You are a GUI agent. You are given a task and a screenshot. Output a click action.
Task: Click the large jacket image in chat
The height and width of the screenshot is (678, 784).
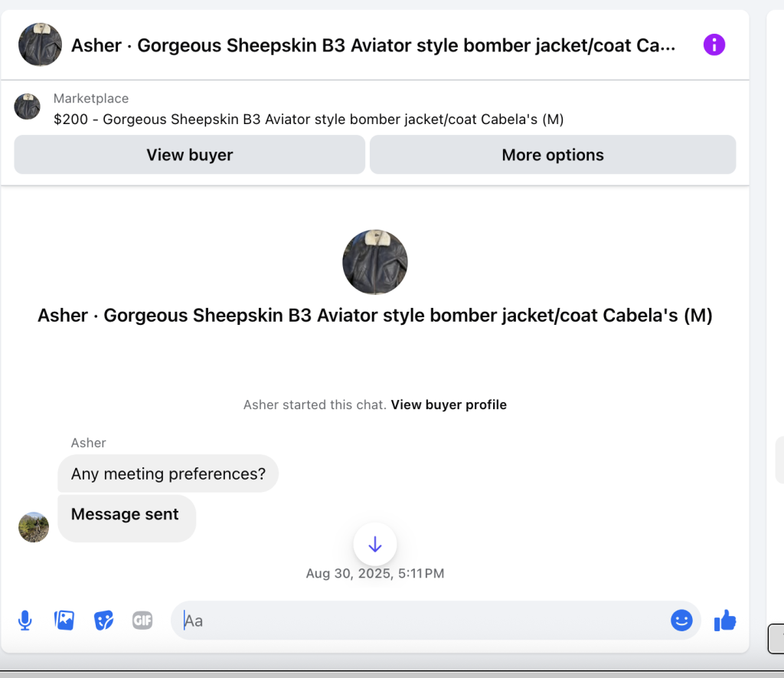pos(374,262)
